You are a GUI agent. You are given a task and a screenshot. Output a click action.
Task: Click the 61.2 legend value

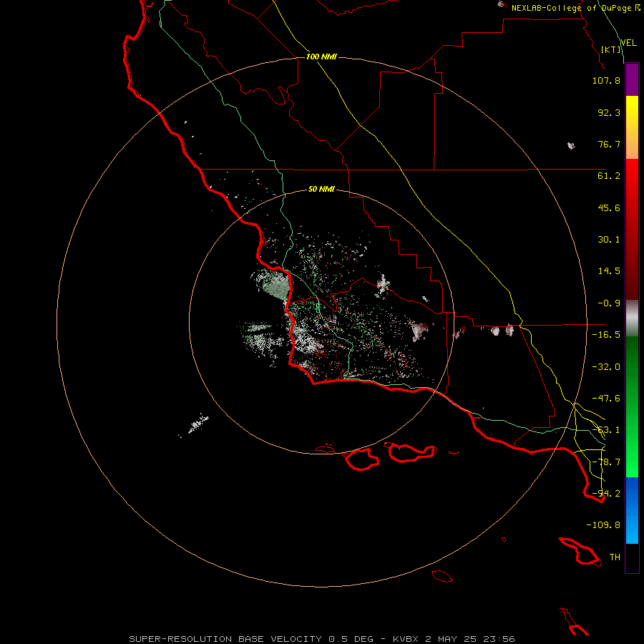tap(609, 176)
